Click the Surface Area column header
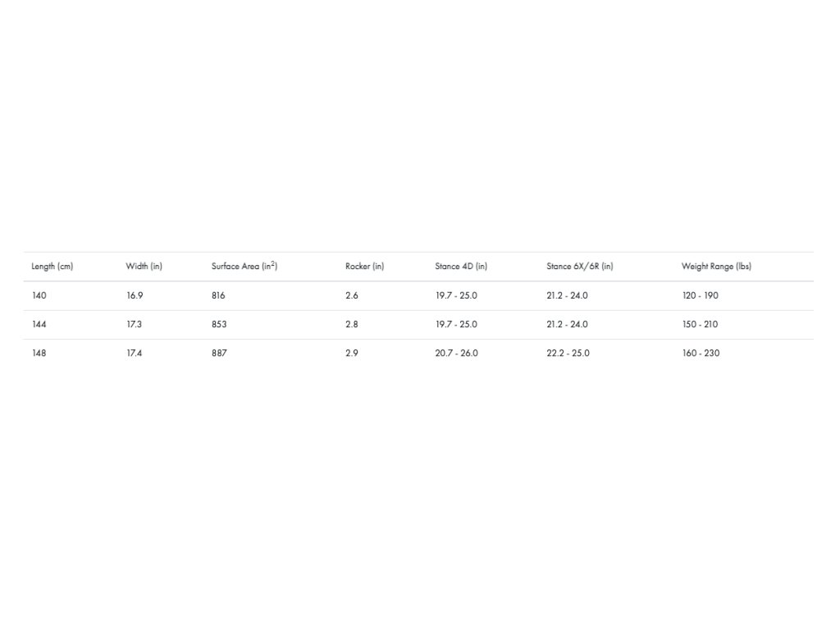Screen dimensions: 840x630 (244, 266)
